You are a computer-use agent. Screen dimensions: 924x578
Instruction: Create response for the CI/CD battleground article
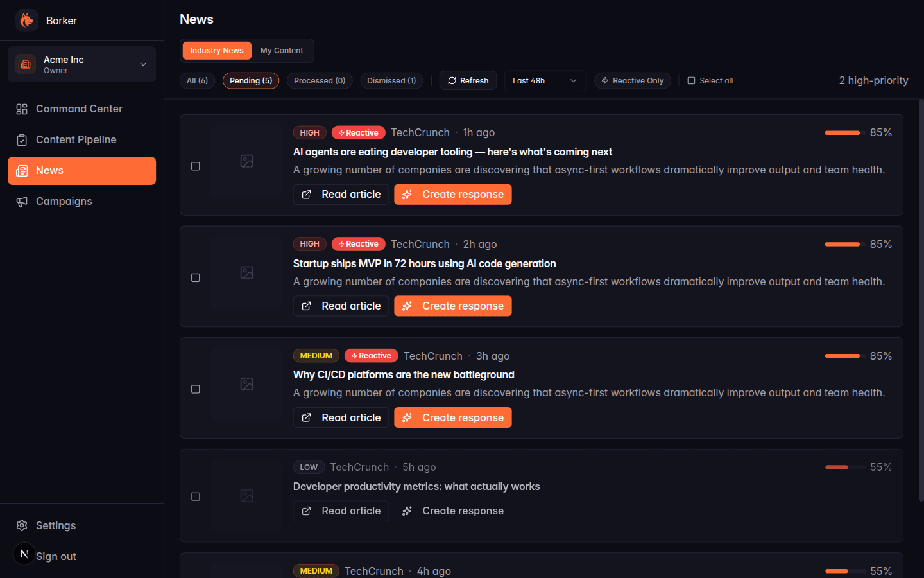[453, 417]
